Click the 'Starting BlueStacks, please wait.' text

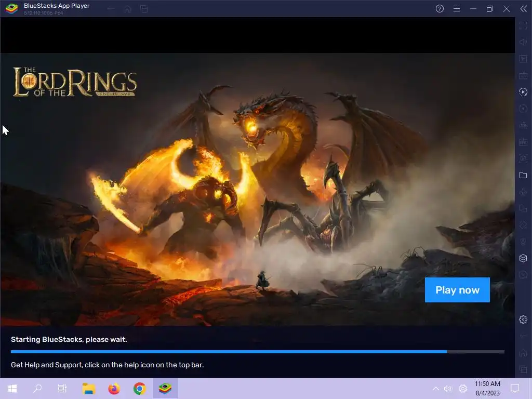(x=69, y=339)
